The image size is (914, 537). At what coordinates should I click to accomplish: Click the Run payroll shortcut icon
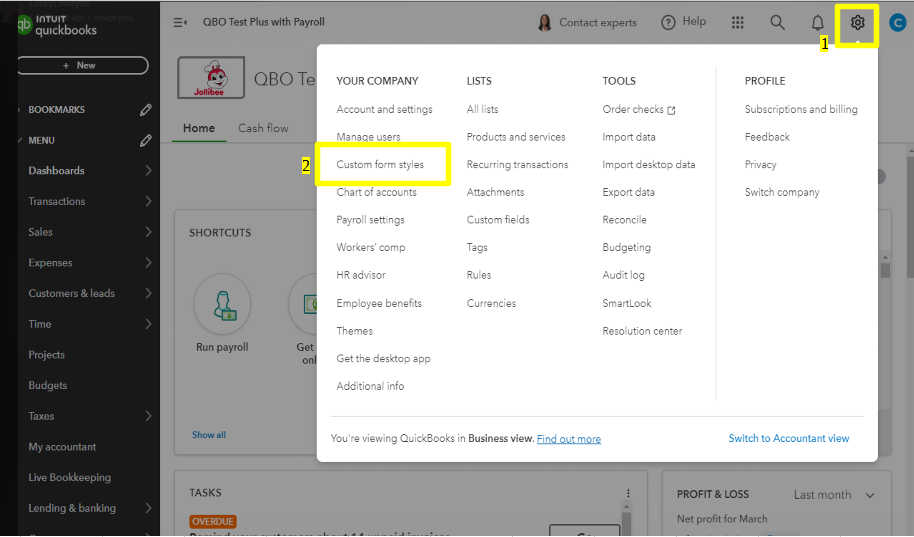click(x=222, y=303)
